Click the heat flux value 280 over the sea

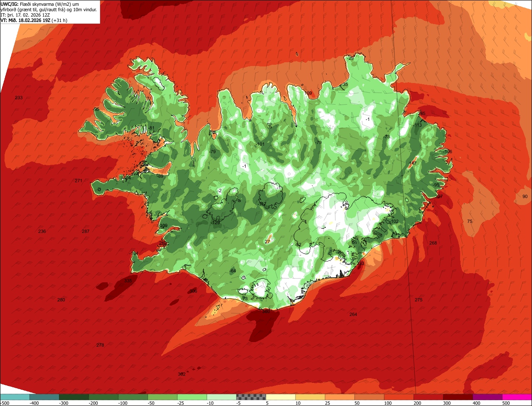[x=61, y=300]
